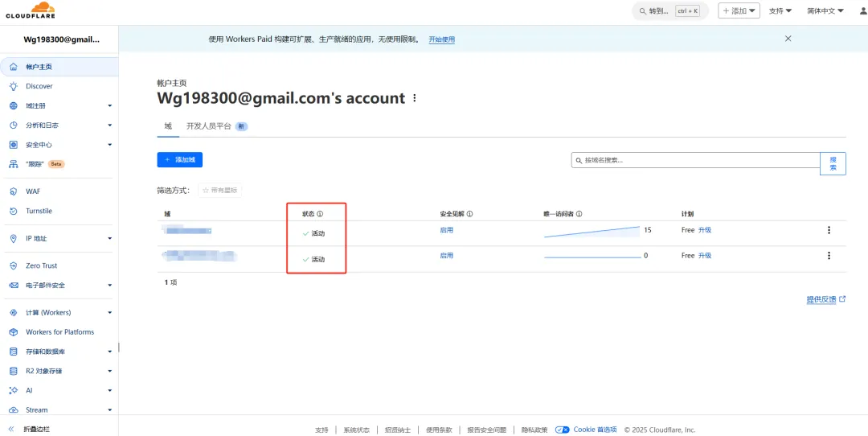Click the search by domain name field
The height and width of the screenshot is (436, 868).
tap(695, 160)
